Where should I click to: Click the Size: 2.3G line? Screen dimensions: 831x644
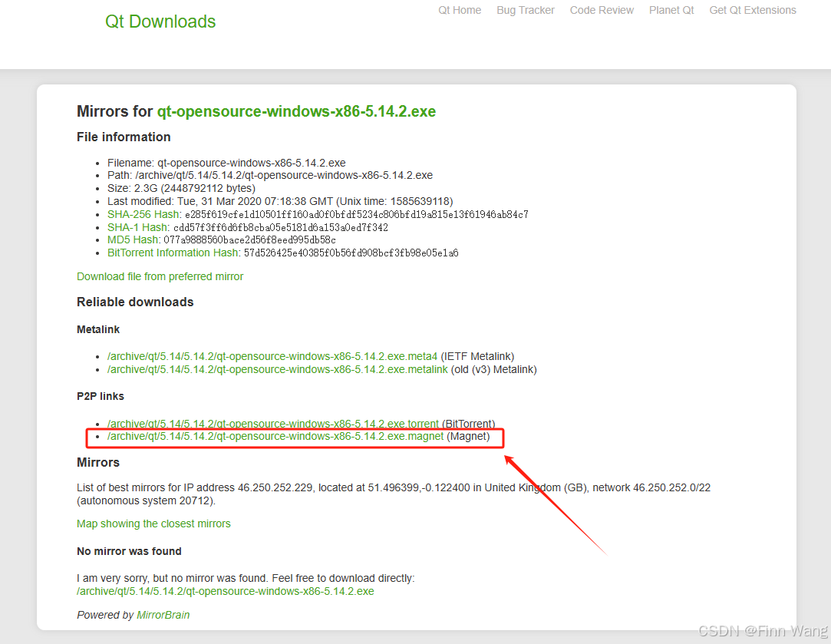[181, 188]
